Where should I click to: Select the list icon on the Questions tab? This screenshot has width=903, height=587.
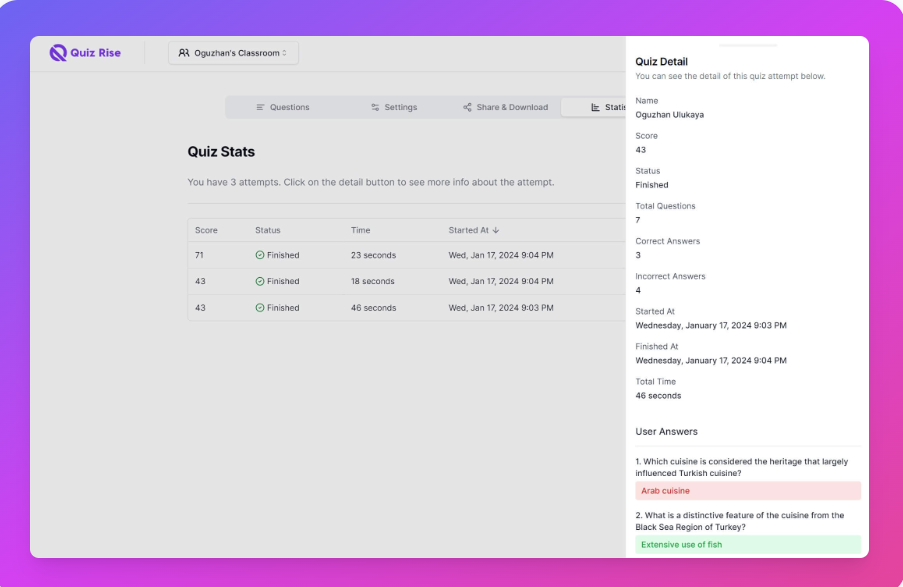(x=258, y=107)
